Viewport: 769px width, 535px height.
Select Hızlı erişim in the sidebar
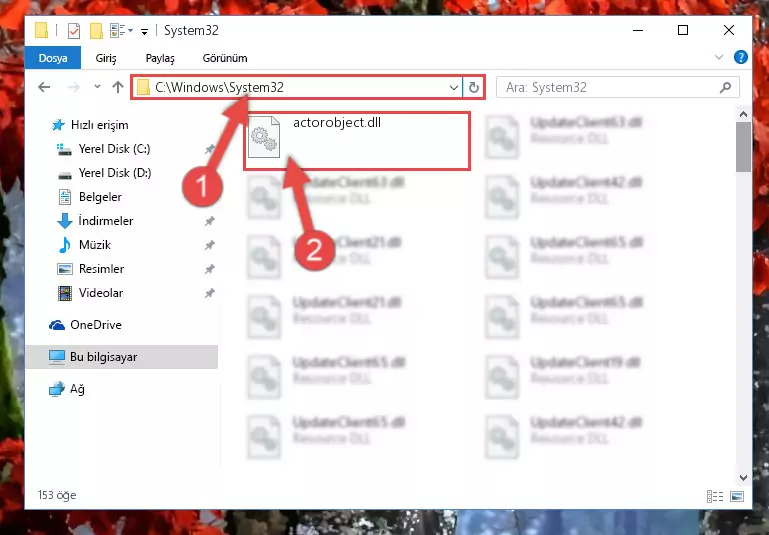pyautogui.click(x=90, y=125)
